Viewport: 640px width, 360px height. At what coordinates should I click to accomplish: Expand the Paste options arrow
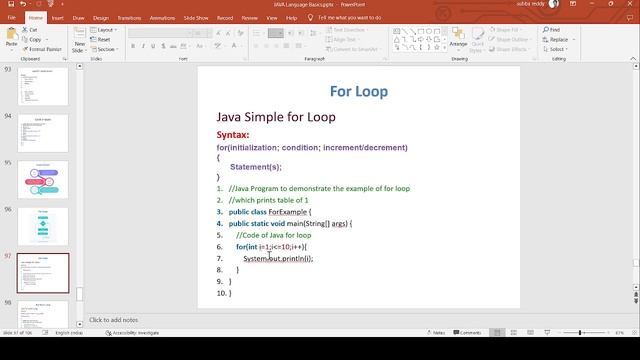tap(11, 50)
